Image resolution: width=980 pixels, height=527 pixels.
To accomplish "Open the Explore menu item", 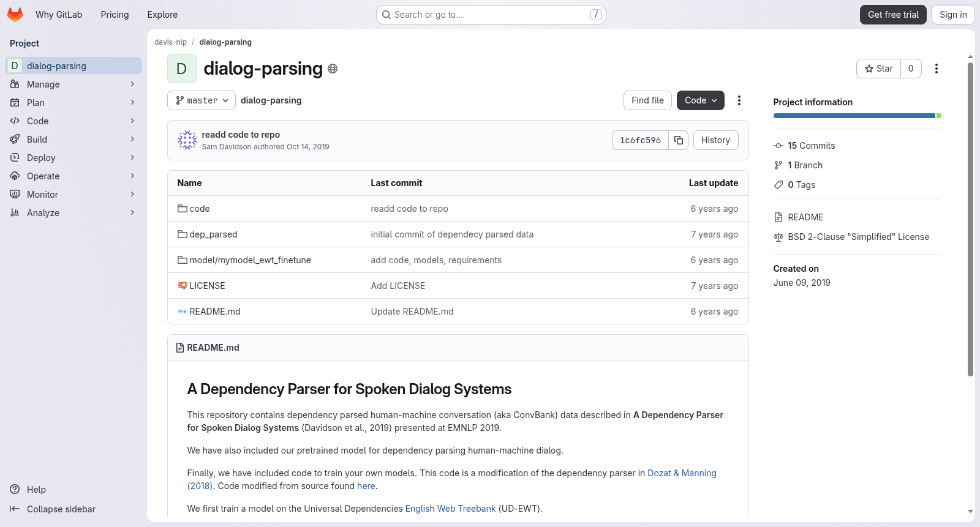I will tap(162, 15).
